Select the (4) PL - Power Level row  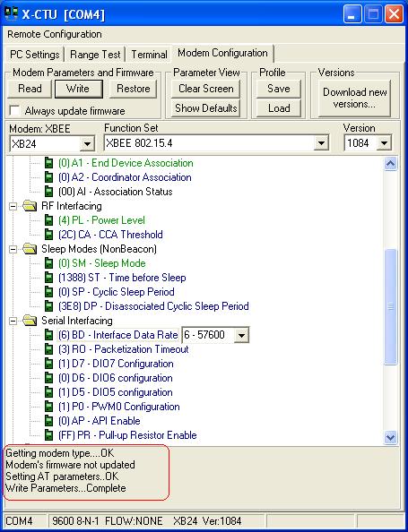[x=101, y=220]
